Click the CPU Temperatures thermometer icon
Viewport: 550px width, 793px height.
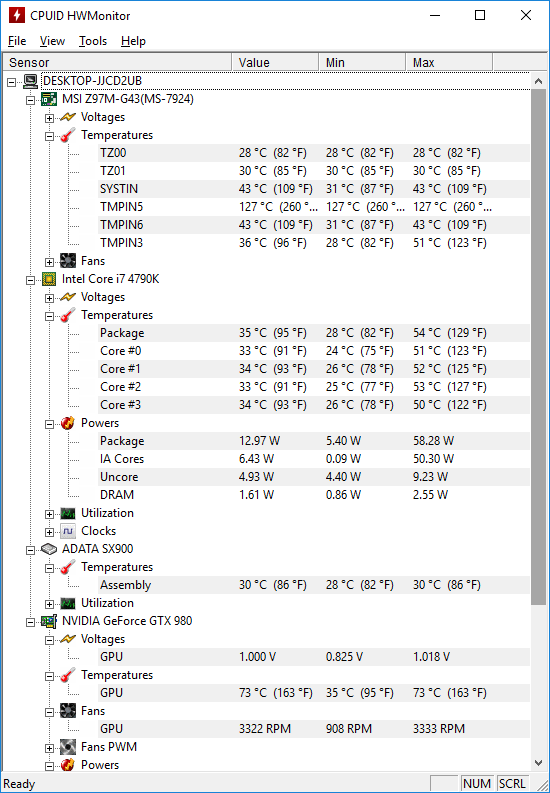68,315
